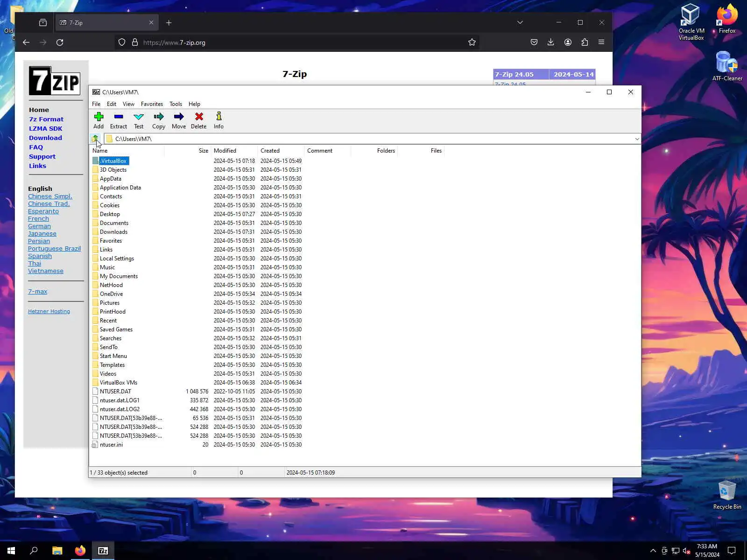Select the OneDrive folder
Screen dimensions: 747x560
pos(112,294)
